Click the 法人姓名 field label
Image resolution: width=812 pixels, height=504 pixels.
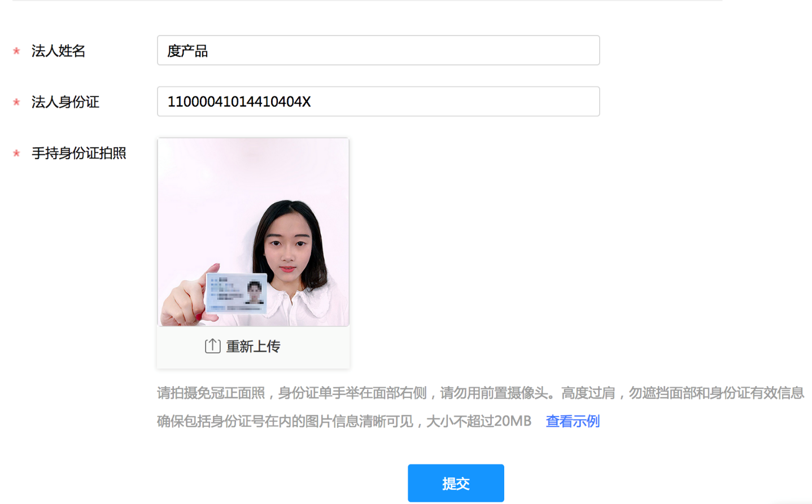tap(58, 51)
